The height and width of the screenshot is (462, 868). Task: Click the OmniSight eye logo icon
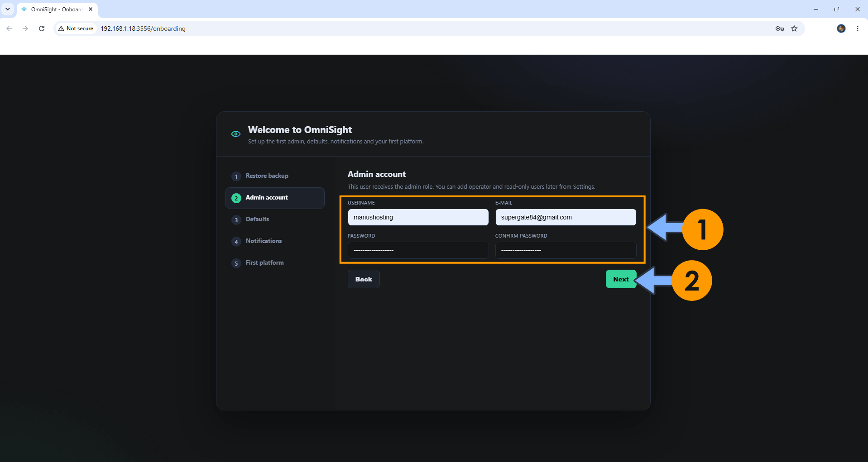coord(236,134)
